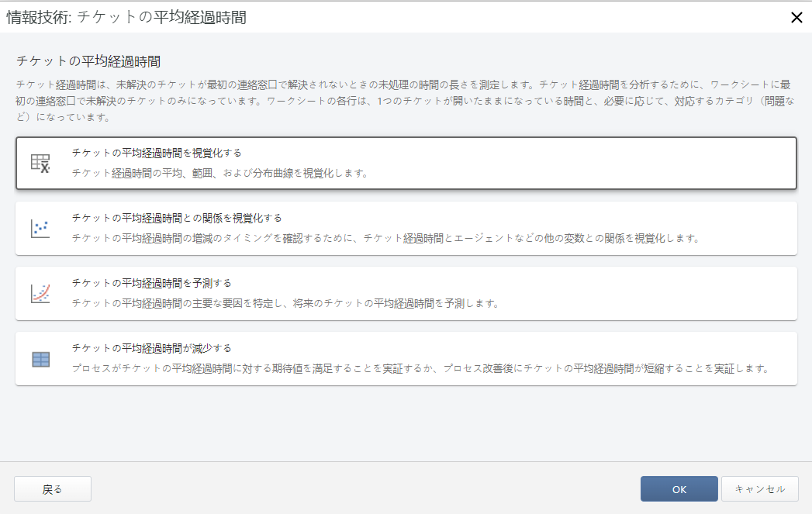This screenshot has height=514, width=812.
Task: Select チケットの平均経過時間を視覚化する option title
Action: pos(157,153)
